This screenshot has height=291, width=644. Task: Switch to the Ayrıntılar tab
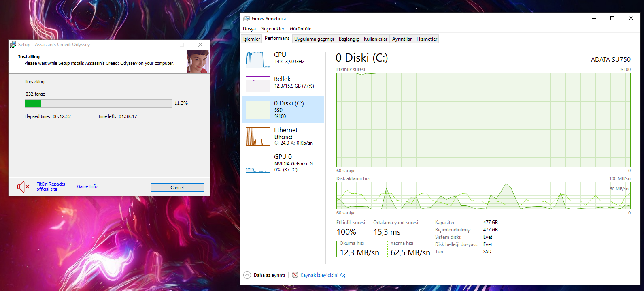point(402,39)
